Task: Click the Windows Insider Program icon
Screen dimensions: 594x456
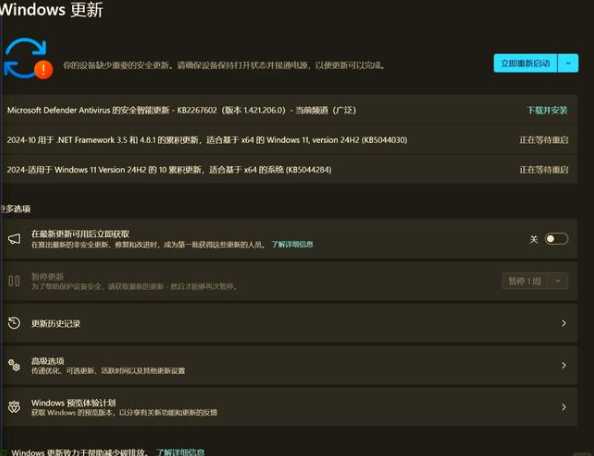Action: tap(14, 407)
